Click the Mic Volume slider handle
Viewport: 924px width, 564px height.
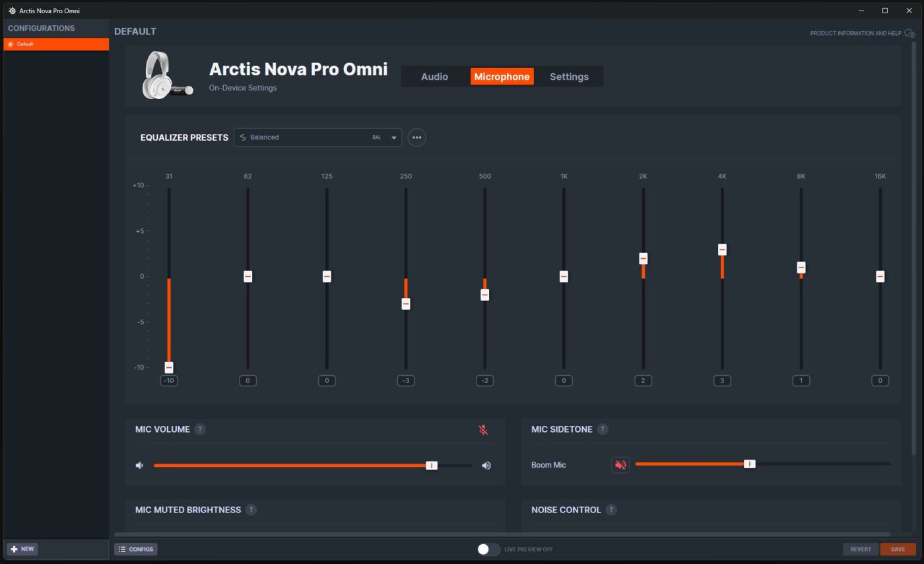click(431, 466)
